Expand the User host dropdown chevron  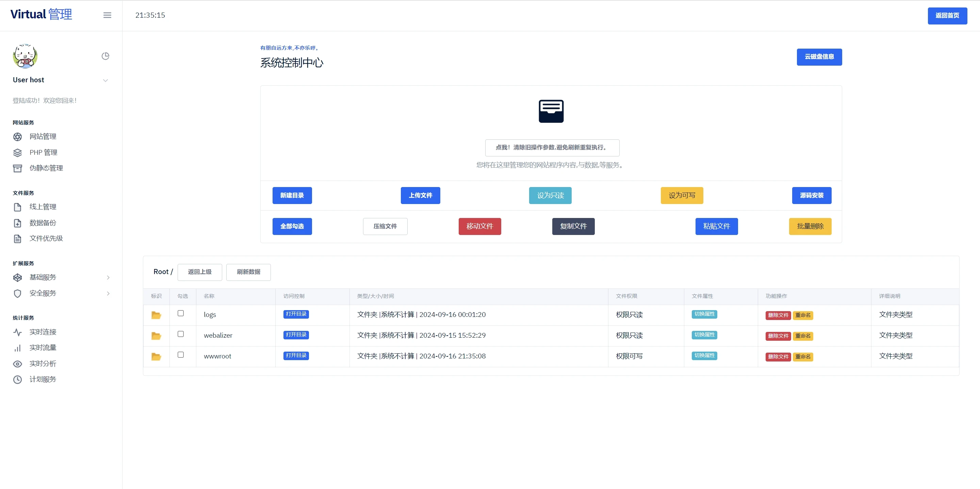click(105, 80)
